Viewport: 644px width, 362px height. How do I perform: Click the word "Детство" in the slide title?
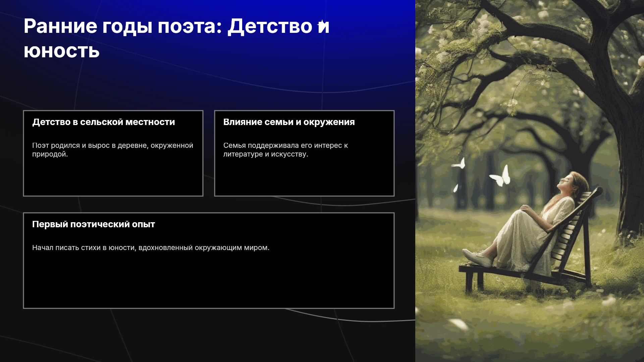[x=270, y=26]
